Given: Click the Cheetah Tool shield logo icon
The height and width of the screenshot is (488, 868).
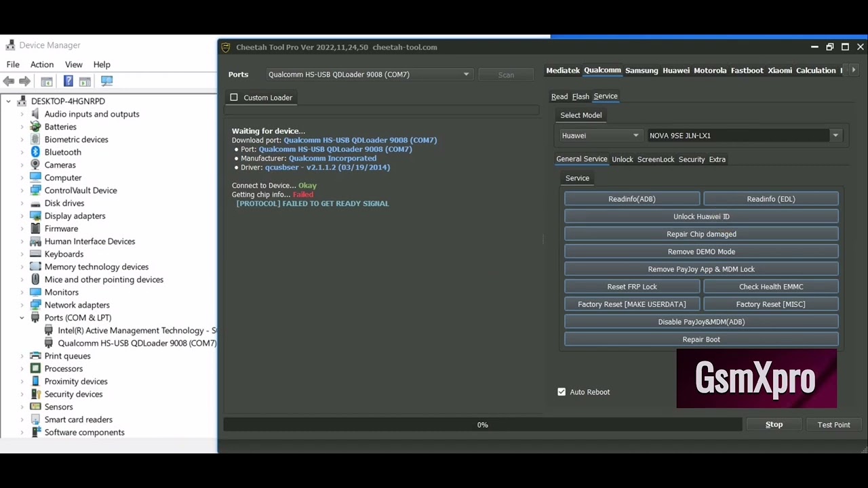Looking at the screenshot, I should [226, 47].
